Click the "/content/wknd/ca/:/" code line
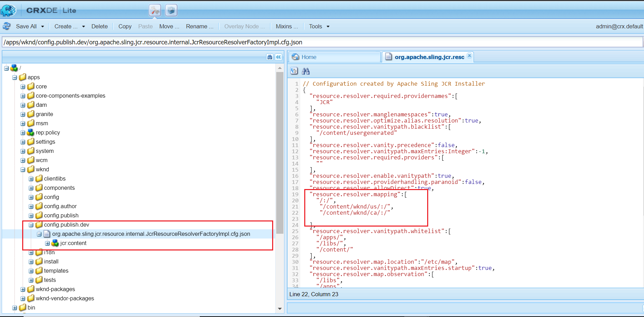Image resolution: width=644 pixels, height=317 pixels. pyautogui.click(x=355, y=213)
